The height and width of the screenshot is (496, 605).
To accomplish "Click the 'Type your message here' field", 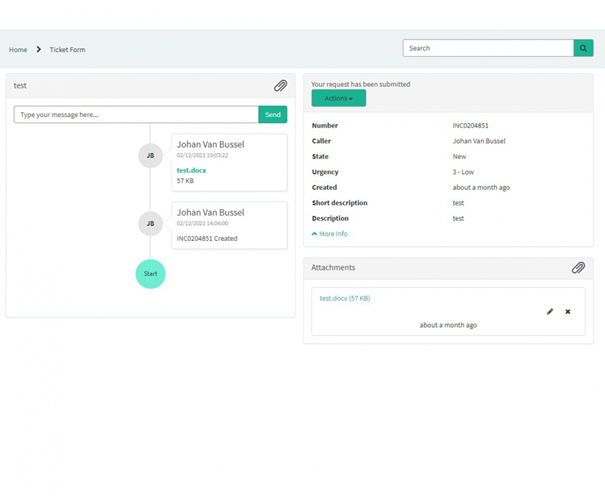I will click(136, 115).
